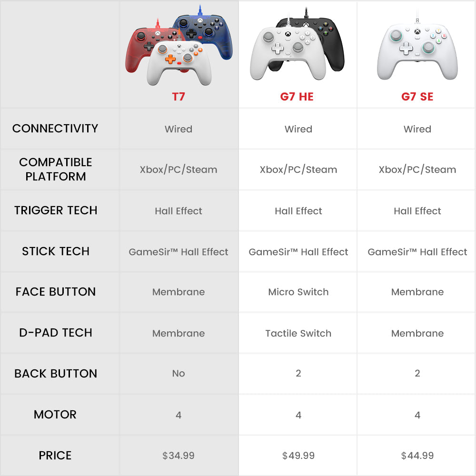The image size is (476, 476).
Task: Click the Xbox logo on the G7 SE controller
Action: 417,32
